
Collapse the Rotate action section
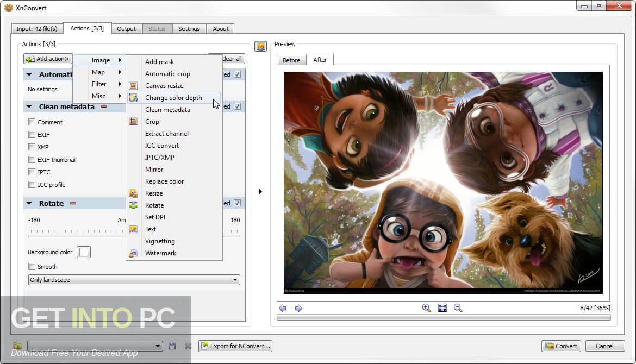[29, 204]
